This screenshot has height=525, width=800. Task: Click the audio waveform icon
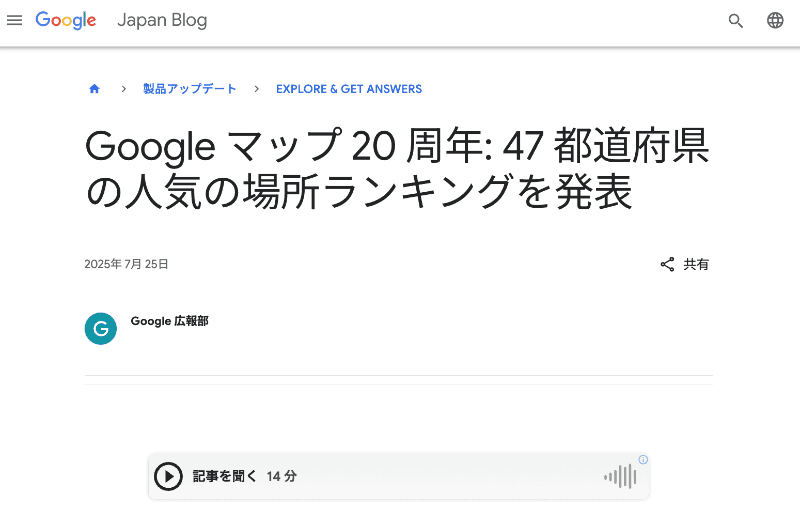point(620,477)
